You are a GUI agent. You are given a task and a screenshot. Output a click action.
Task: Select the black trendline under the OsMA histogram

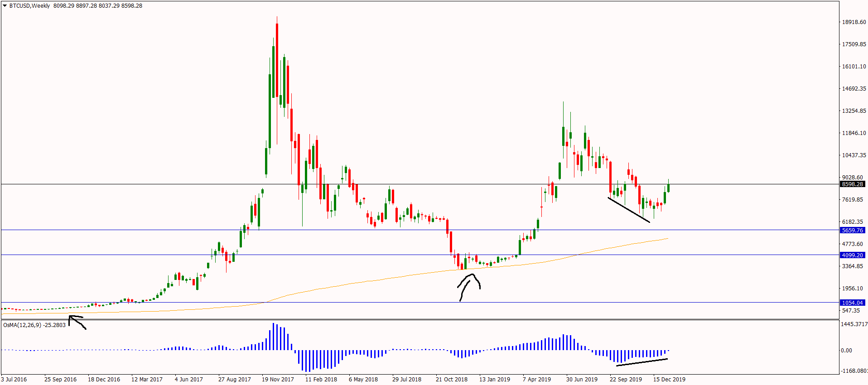[641, 362]
